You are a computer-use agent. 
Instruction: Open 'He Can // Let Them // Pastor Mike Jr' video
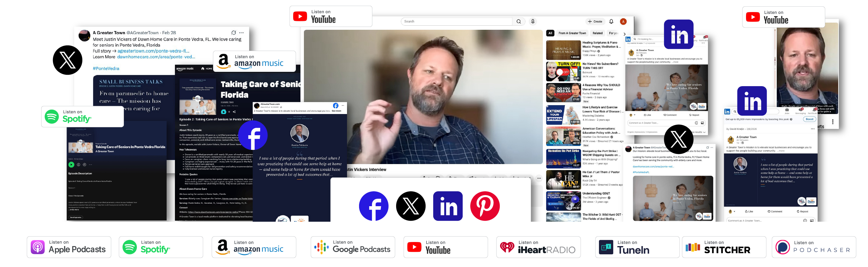tap(563, 180)
